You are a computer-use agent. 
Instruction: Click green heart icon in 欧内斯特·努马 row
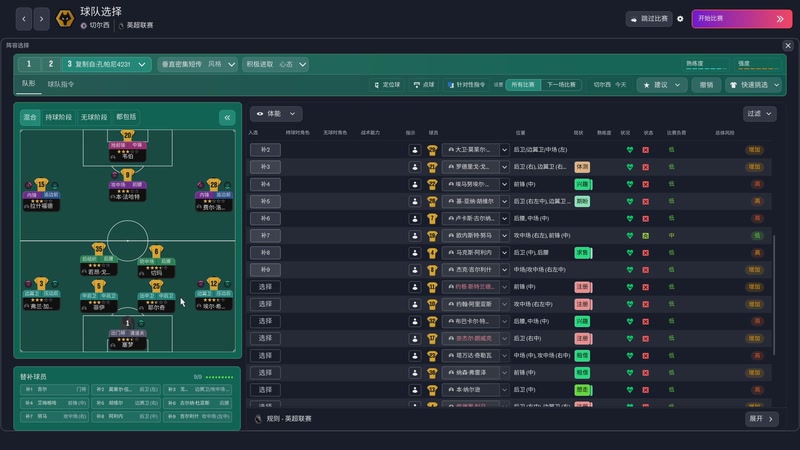[x=630, y=236]
